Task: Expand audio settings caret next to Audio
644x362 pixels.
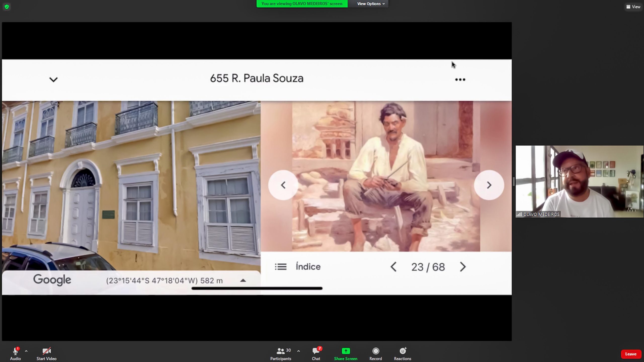Action: coord(26,351)
